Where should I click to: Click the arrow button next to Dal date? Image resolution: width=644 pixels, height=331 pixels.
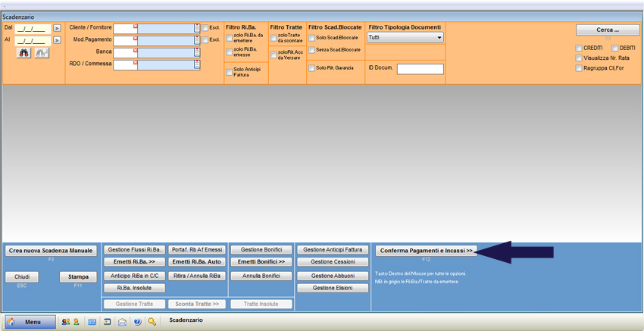coord(57,29)
